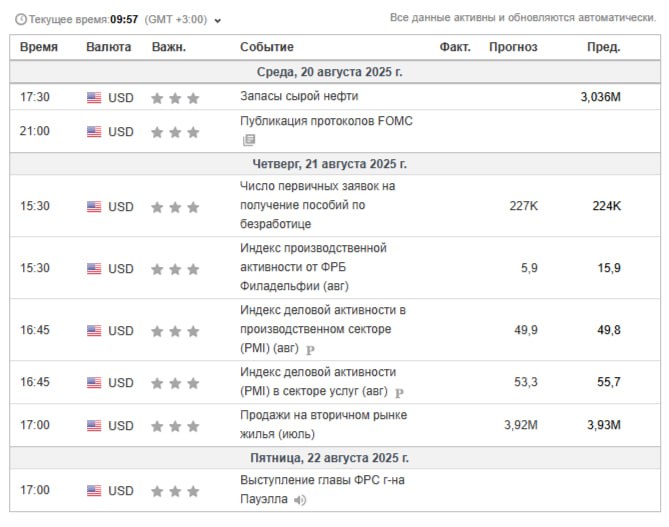669x527 pixels.
Task: Open the Число первичных заявок event
Action: click(317, 205)
